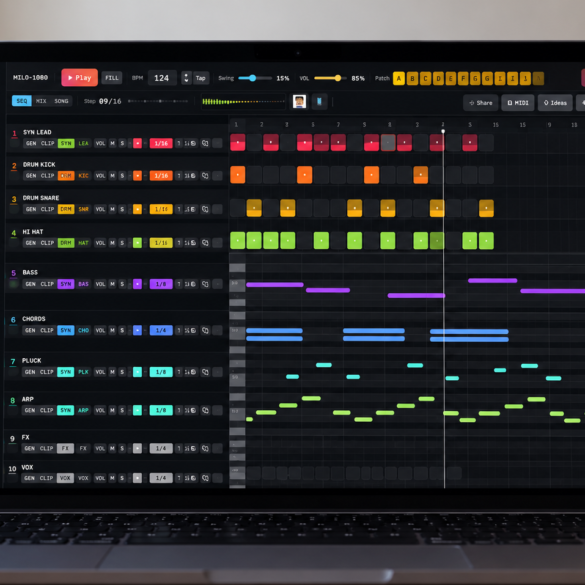Click the user avatar thumbnail
The image size is (585, 585).
(300, 101)
